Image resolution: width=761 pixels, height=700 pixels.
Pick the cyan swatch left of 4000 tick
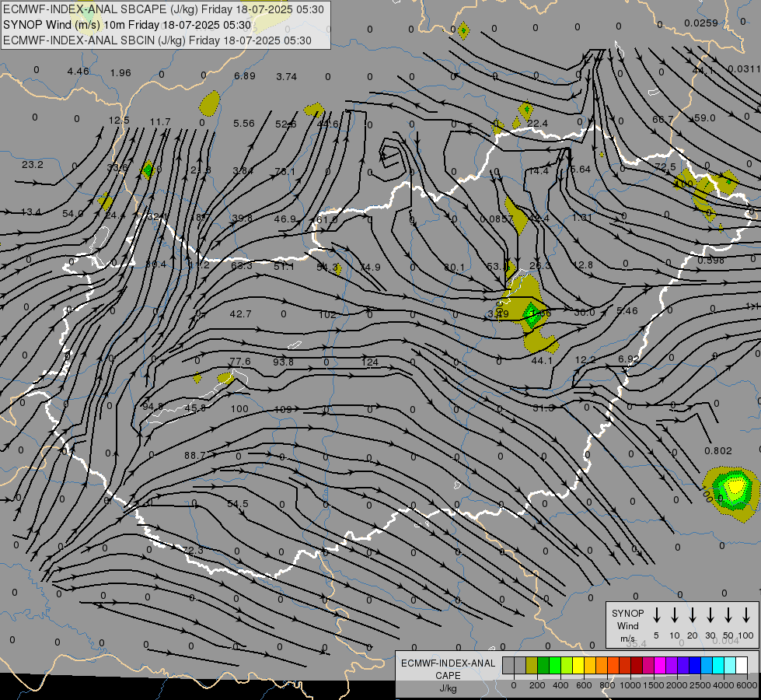(x=718, y=665)
